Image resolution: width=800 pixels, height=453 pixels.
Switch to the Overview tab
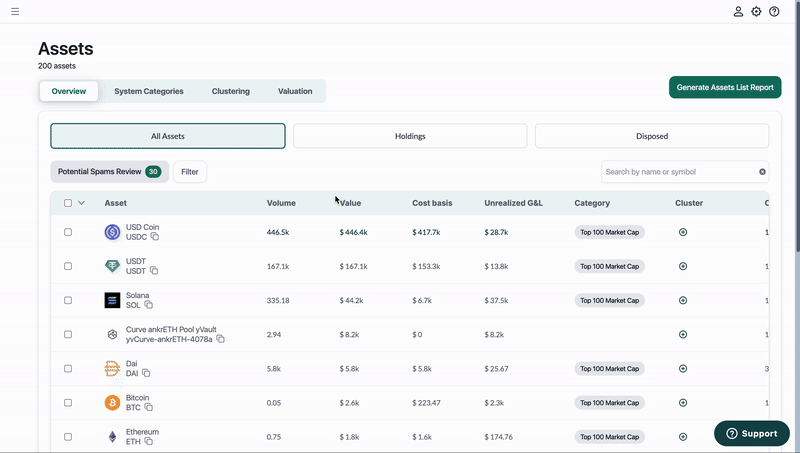pos(69,91)
